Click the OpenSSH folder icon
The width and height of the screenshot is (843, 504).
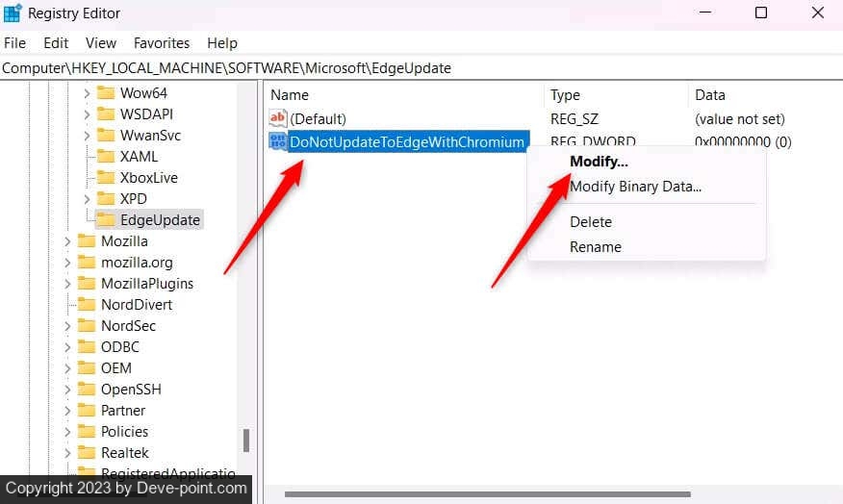click(x=87, y=390)
